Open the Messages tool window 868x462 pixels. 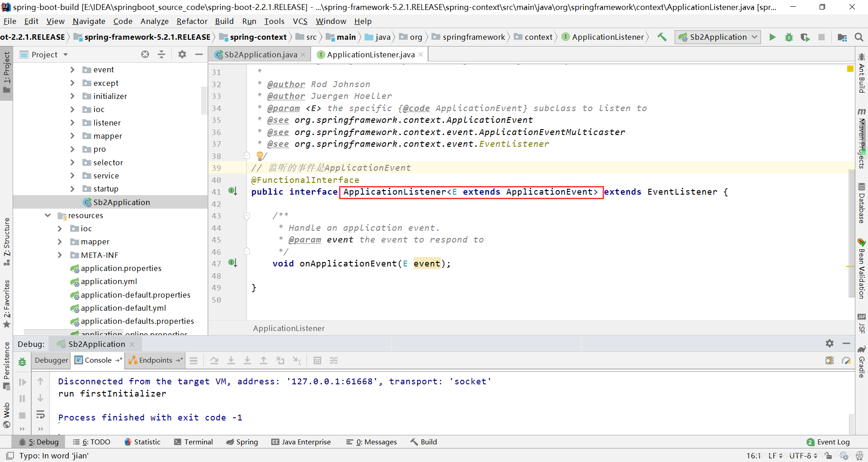(x=372, y=442)
